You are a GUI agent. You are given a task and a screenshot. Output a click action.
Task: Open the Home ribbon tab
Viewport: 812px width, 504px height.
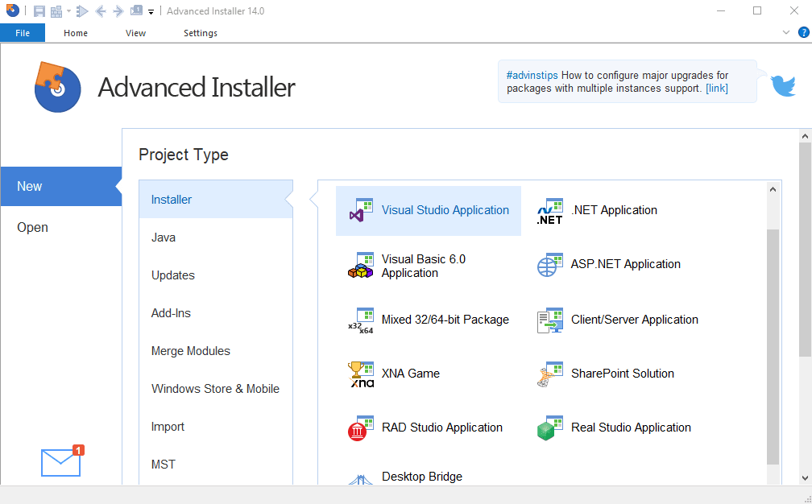click(75, 33)
